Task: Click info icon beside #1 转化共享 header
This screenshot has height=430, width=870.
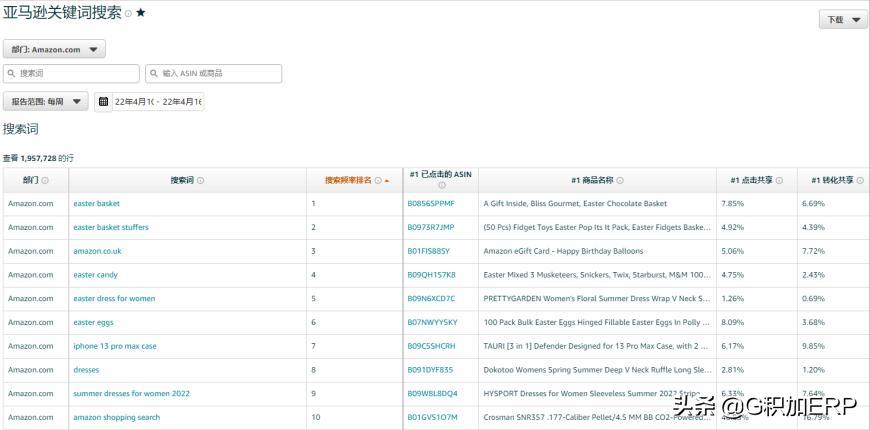Action: tap(859, 181)
